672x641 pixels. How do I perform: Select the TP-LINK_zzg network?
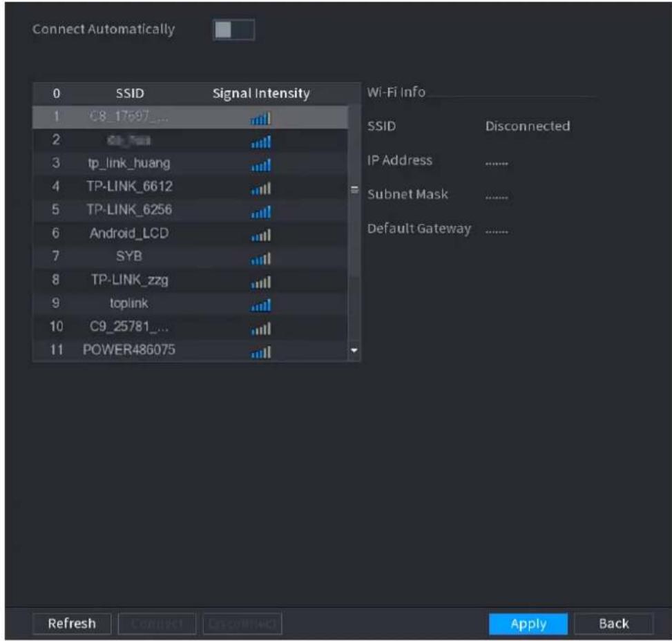(x=191, y=280)
